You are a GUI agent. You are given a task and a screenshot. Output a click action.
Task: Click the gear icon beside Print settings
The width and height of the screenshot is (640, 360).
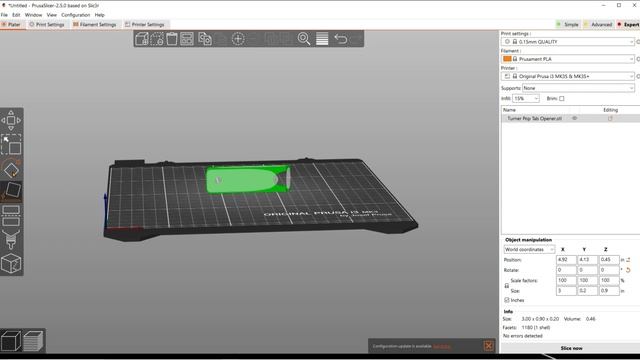(638, 42)
